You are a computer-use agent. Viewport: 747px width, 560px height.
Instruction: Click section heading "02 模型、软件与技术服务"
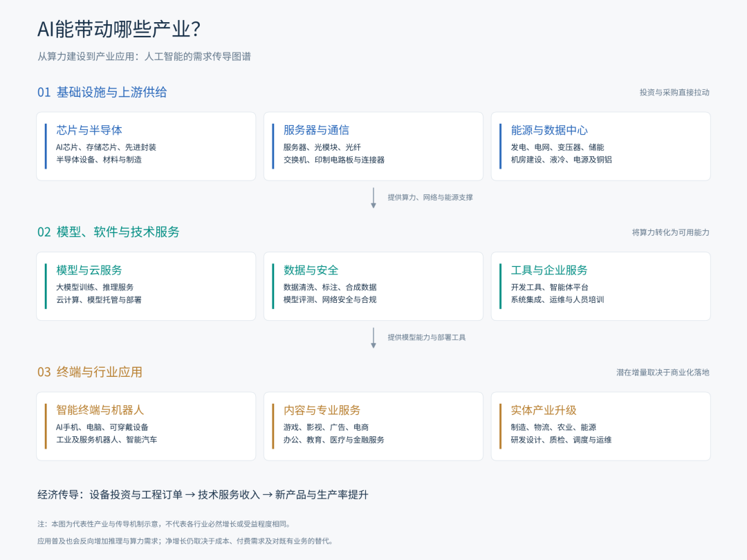point(108,232)
